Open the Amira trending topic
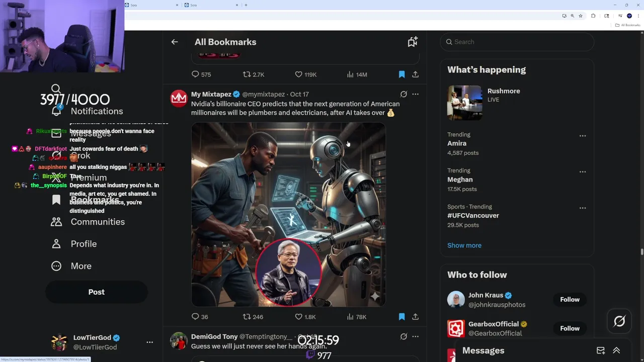The height and width of the screenshot is (362, 644). pos(457,143)
